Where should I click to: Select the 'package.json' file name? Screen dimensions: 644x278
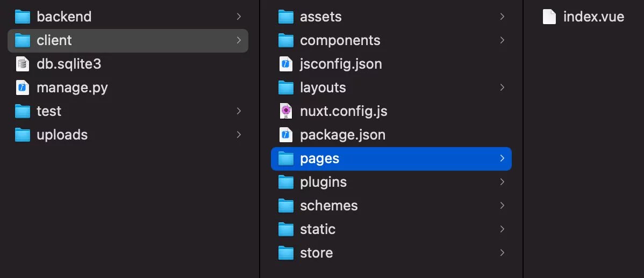tap(342, 135)
